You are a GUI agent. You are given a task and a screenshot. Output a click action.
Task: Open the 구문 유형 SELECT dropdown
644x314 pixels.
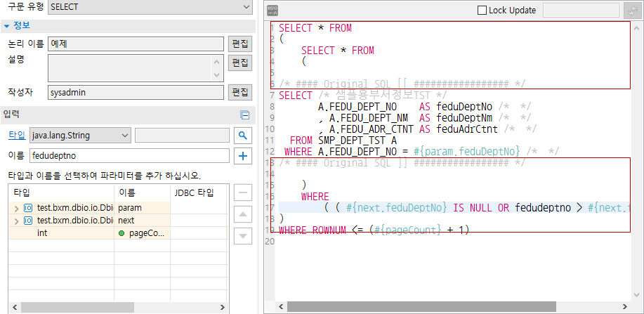[150, 6]
